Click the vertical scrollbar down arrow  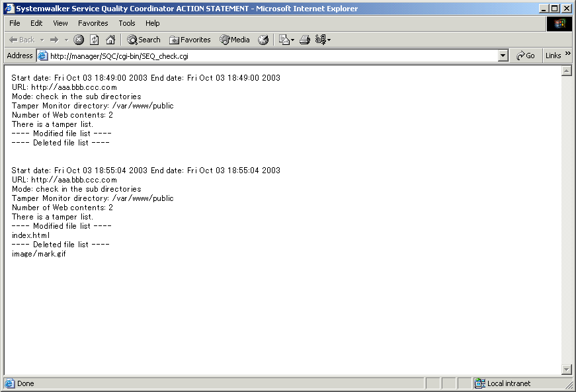(x=566, y=370)
